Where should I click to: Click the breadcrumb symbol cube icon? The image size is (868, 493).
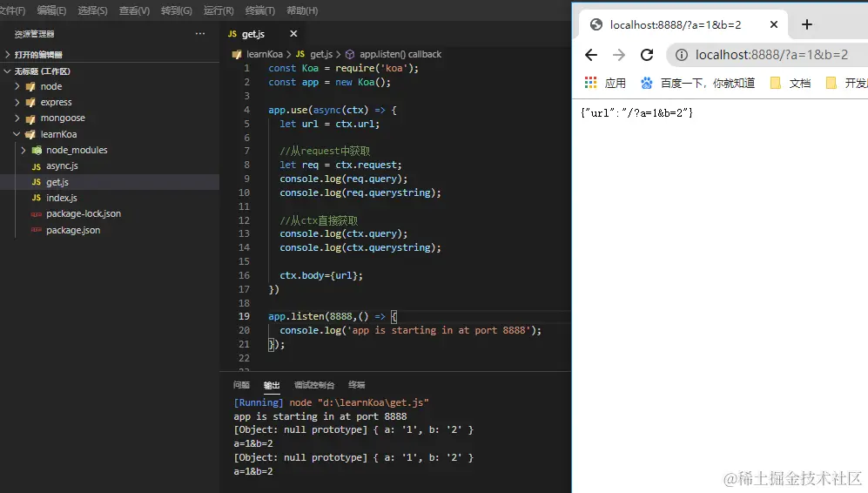350,54
